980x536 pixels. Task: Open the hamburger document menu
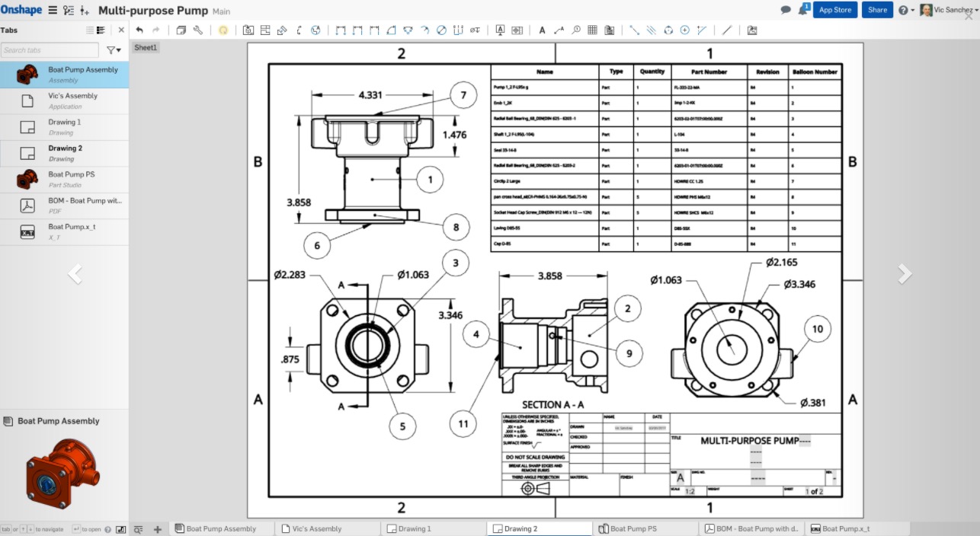pos(52,10)
